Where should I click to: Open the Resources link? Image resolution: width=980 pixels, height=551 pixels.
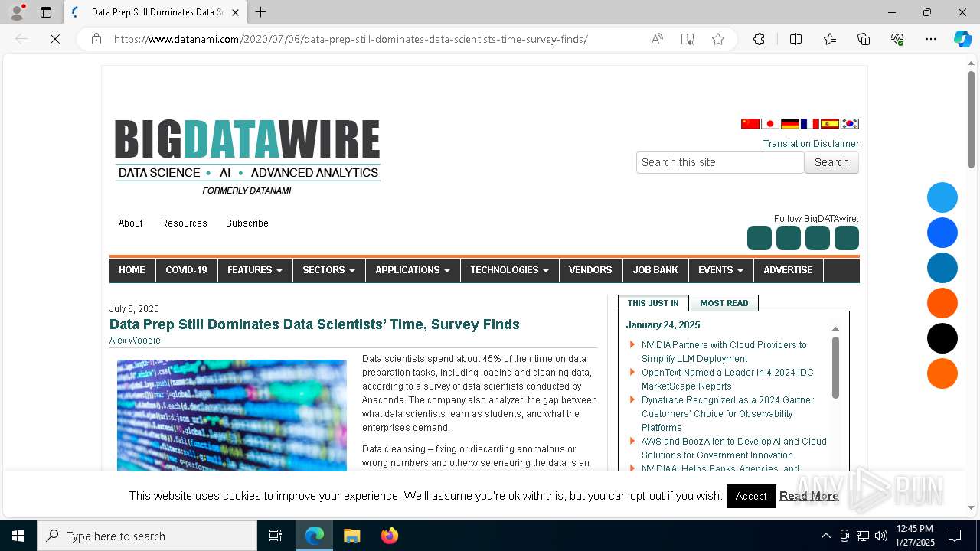(x=184, y=223)
